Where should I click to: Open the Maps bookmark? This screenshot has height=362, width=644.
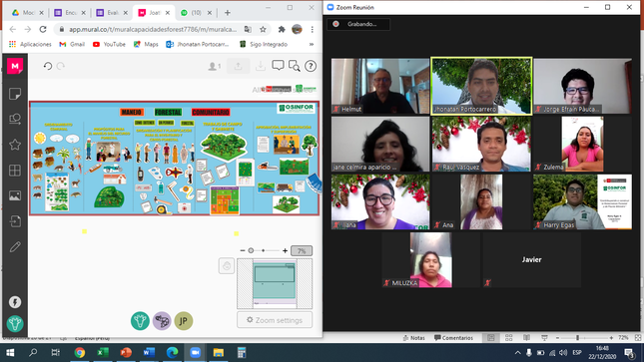click(146, 44)
